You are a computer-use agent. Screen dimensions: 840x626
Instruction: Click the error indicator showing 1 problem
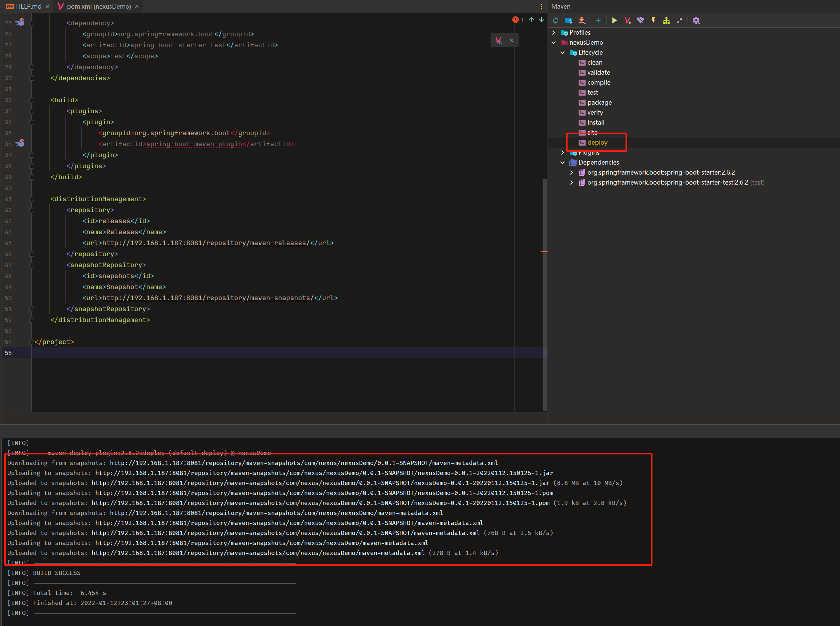point(518,20)
